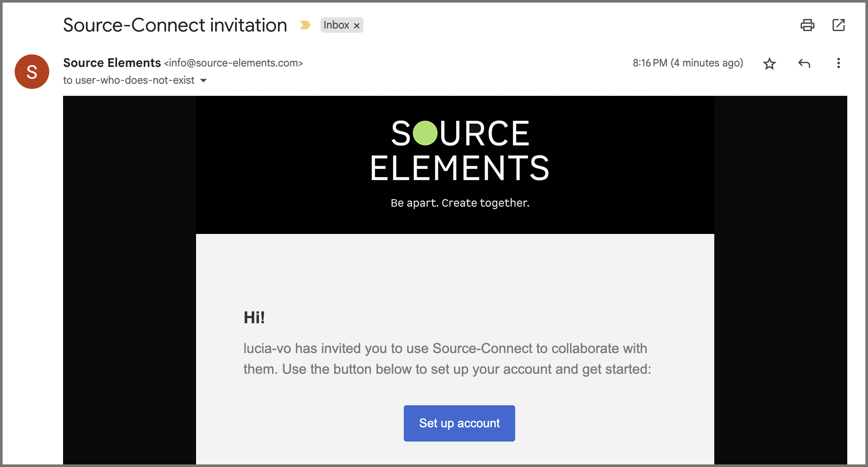Image resolution: width=868 pixels, height=467 pixels.
Task: Open the three-dot More options menu
Action: 838,63
